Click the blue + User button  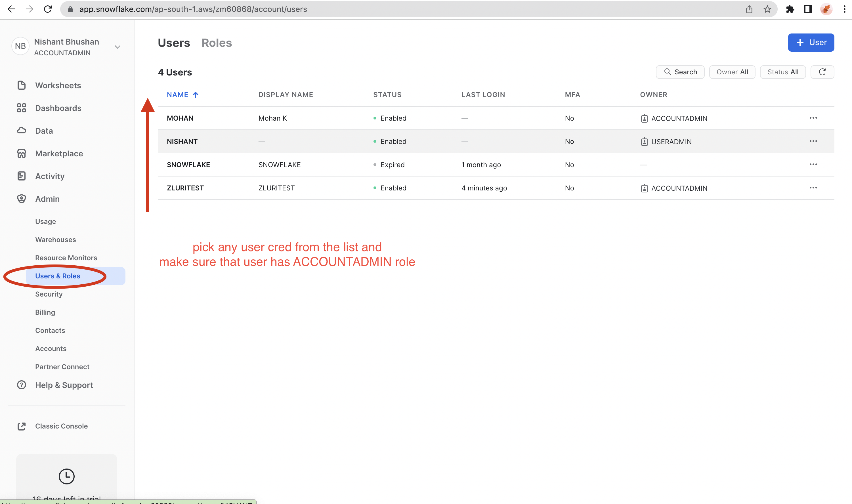[x=811, y=43]
